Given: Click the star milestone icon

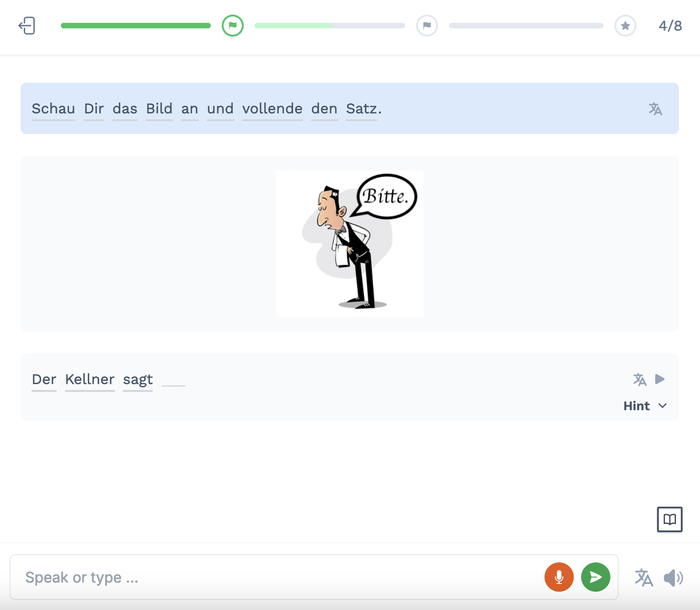Looking at the screenshot, I should point(625,26).
